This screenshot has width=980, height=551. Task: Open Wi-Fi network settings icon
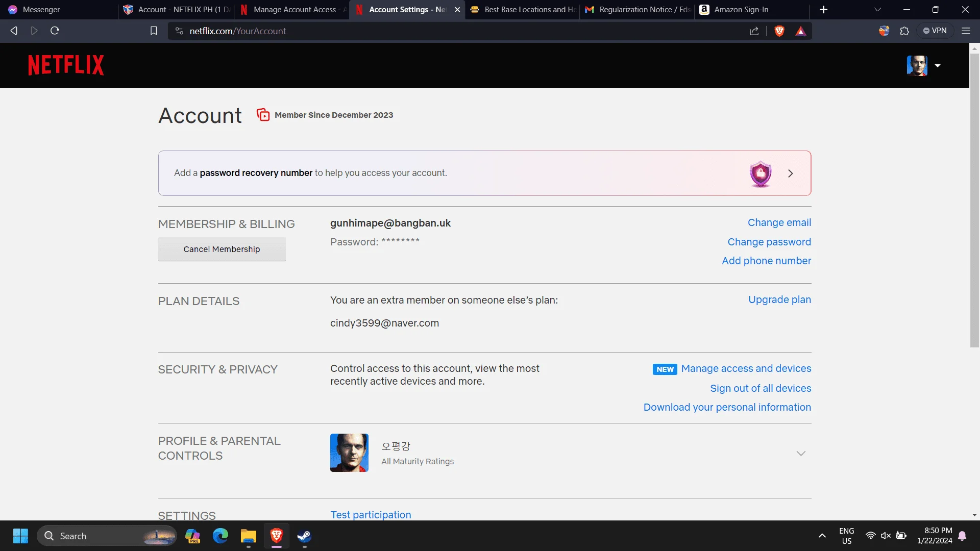pyautogui.click(x=870, y=536)
